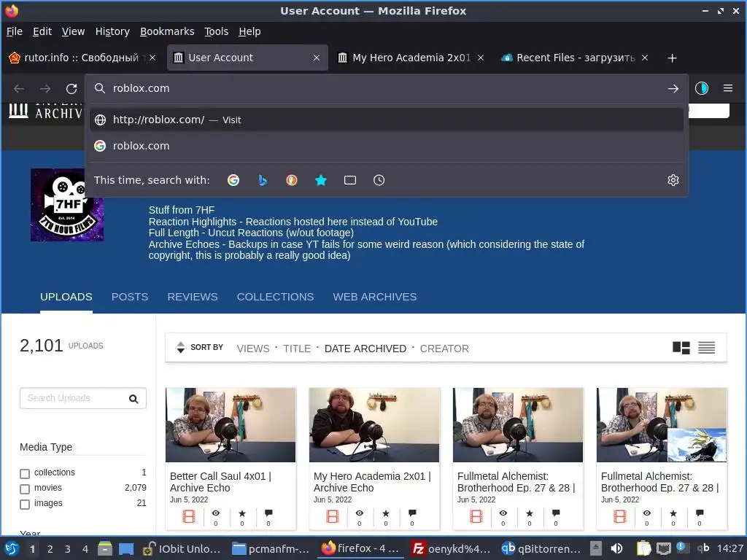This screenshot has height=560, width=747.
Task: Check the collections media type checkbox
Action: 25,474
